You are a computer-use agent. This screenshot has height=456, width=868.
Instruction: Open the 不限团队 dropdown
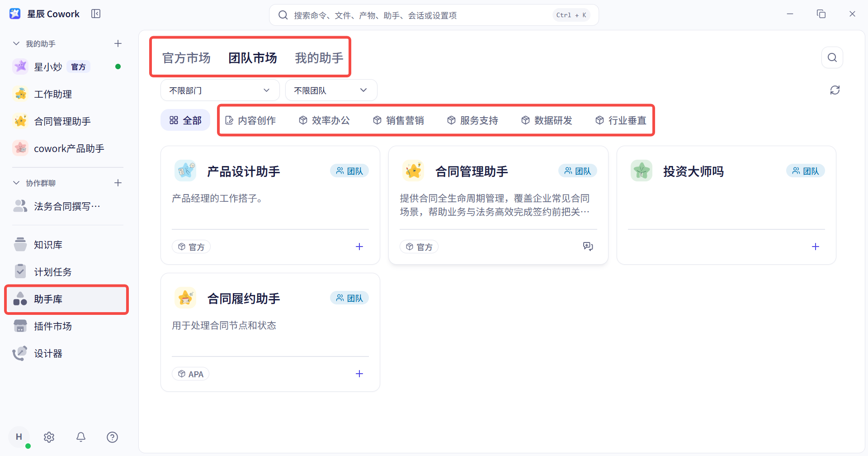pos(331,90)
